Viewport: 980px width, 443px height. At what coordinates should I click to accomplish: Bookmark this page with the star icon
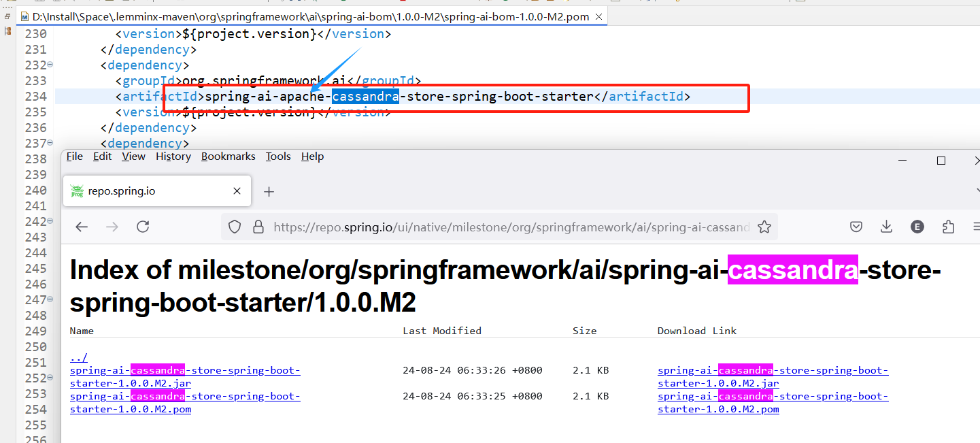coord(764,227)
